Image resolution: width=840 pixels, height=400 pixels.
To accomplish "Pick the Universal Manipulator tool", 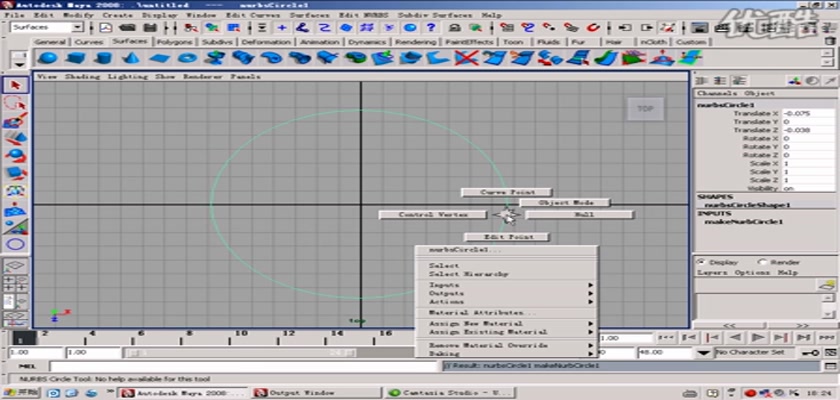I will click(x=16, y=191).
